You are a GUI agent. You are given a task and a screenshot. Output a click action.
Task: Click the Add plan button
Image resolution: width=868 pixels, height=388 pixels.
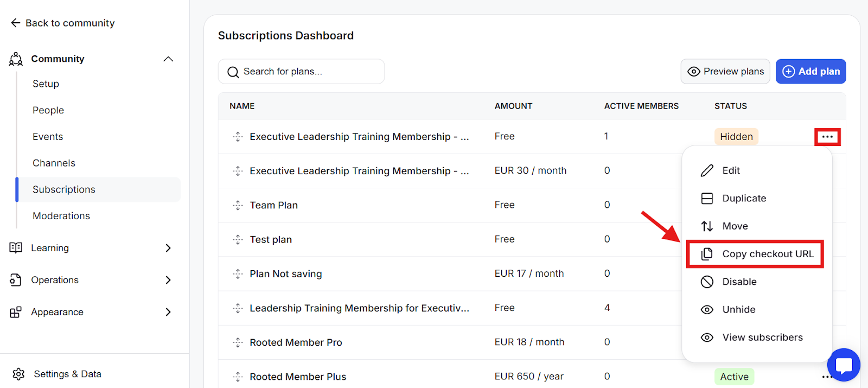(x=810, y=72)
